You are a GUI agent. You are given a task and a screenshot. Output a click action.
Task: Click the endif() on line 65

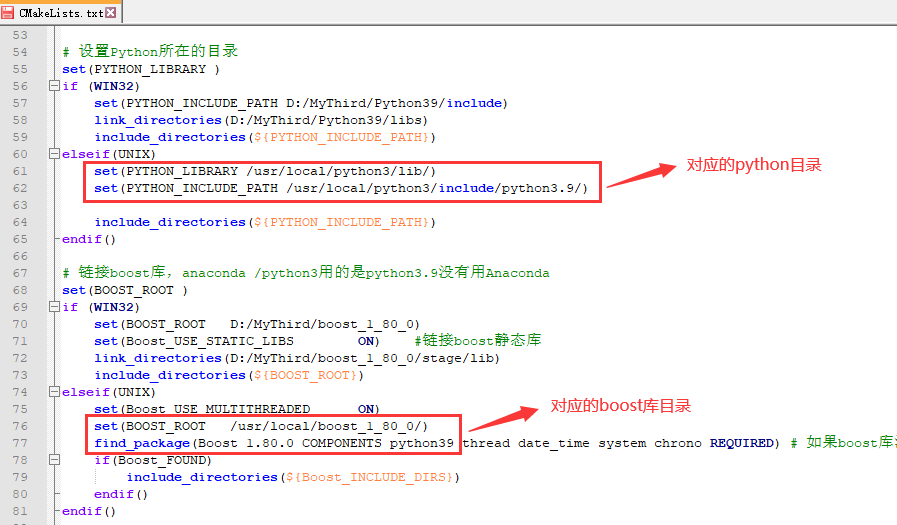tap(89, 239)
